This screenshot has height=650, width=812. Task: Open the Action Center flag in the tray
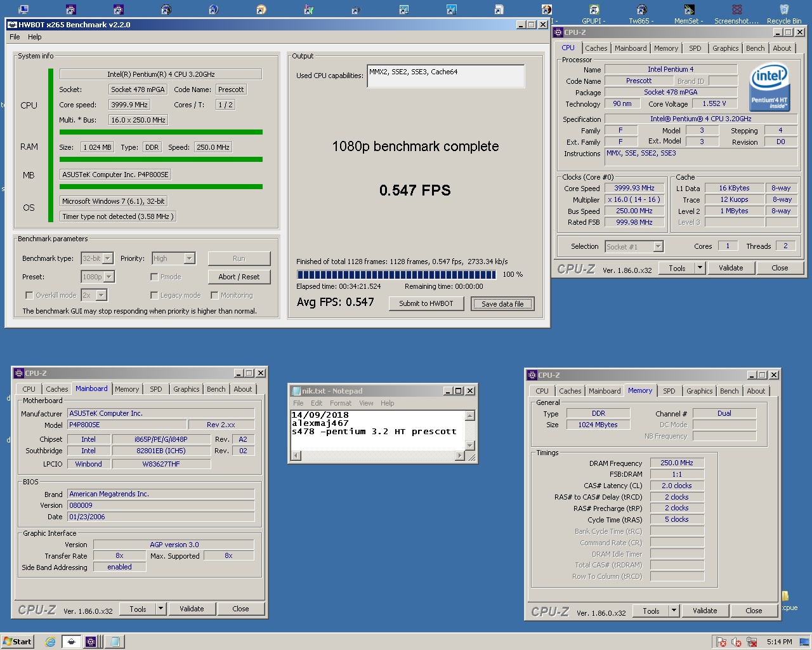(721, 642)
